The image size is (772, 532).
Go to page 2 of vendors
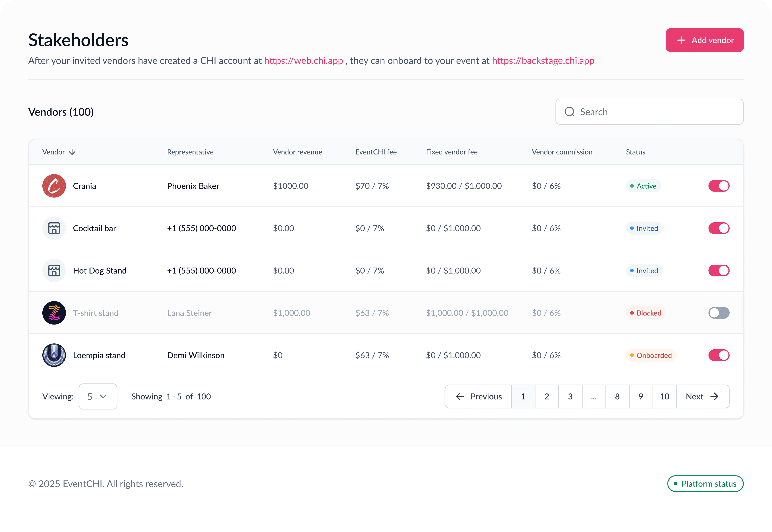(x=546, y=396)
